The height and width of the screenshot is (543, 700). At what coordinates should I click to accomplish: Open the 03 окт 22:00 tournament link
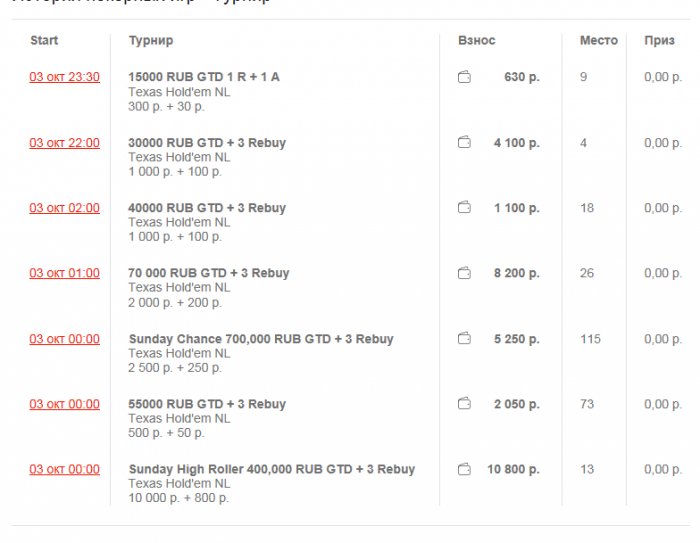point(65,143)
